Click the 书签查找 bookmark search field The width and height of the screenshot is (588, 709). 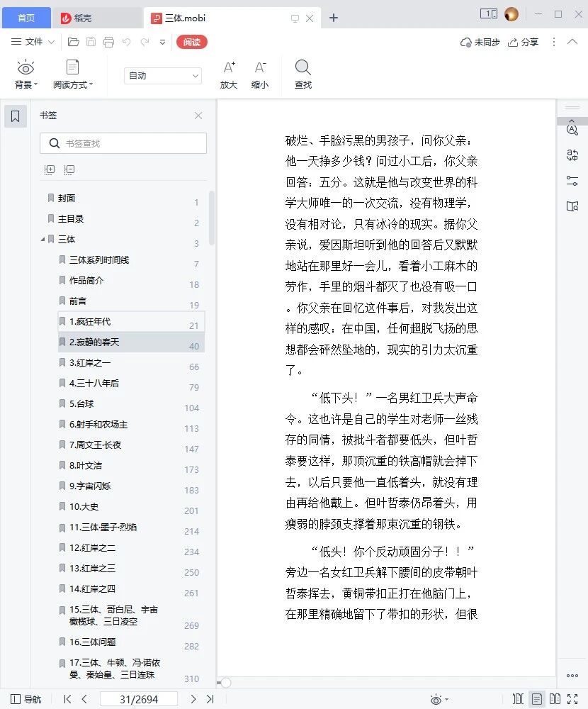coord(123,143)
